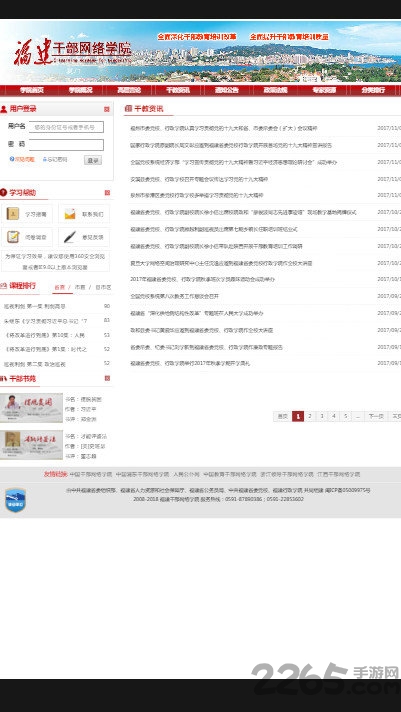Screen dimensions: 401x712
Task: Switch course ranking to 县市区 tab
Action: click(x=103, y=287)
